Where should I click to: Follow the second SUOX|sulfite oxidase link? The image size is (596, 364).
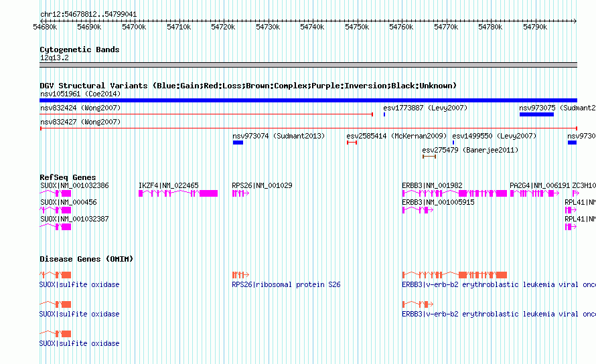(x=79, y=314)
